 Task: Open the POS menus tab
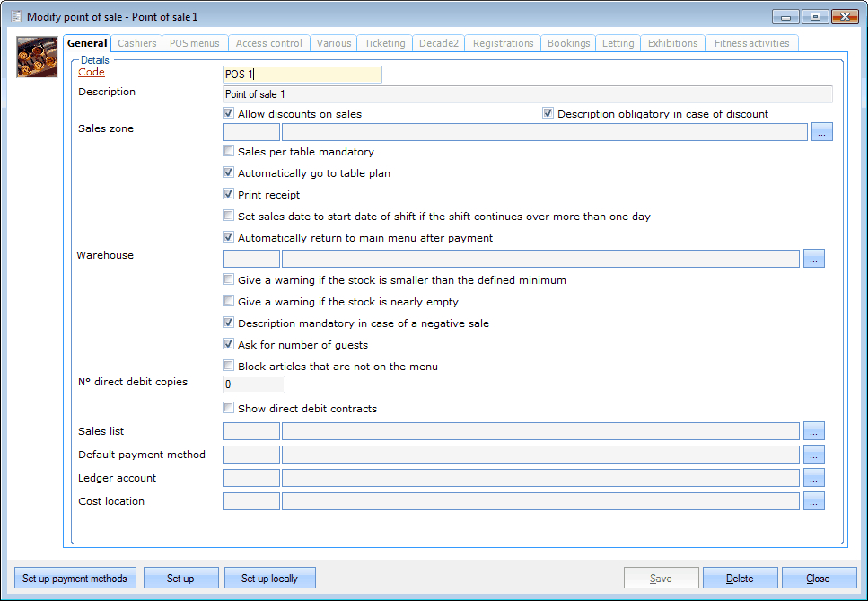pyautogui.click(x=194, y=43)
